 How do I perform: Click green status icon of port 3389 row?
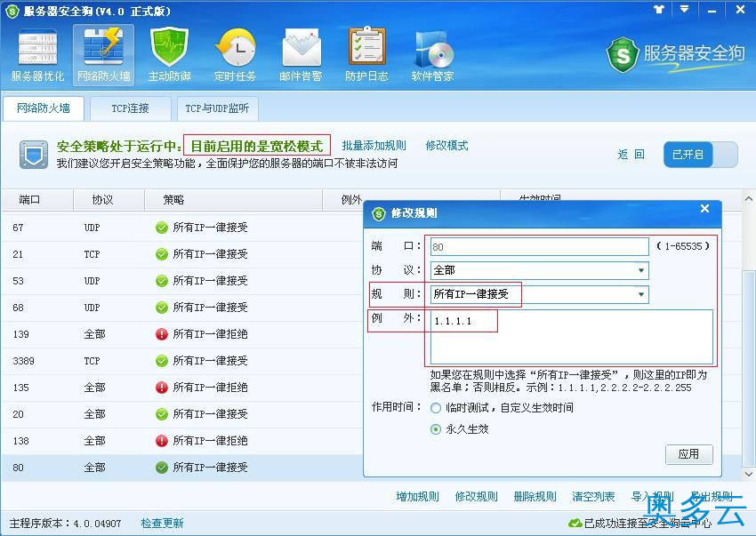162,361
